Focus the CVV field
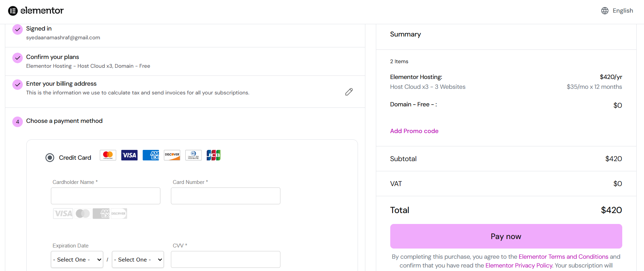Viewport: 644px width, 271px height. tap(226, 259)
